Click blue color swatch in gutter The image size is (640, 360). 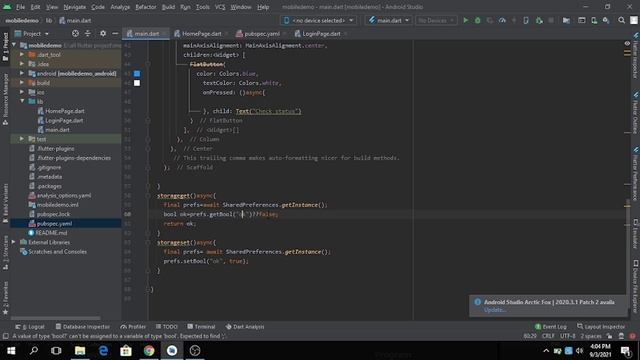(137, 73)
